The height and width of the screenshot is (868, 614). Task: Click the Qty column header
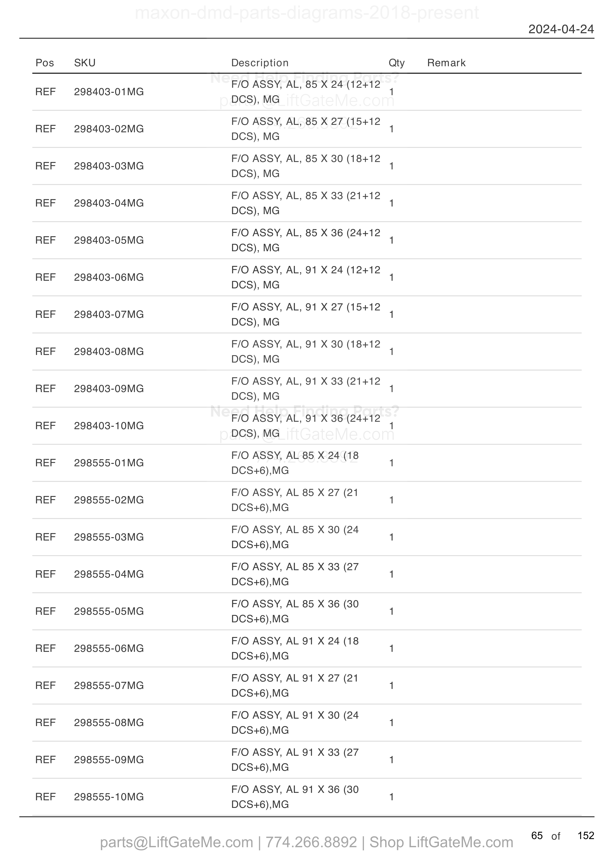397,63
